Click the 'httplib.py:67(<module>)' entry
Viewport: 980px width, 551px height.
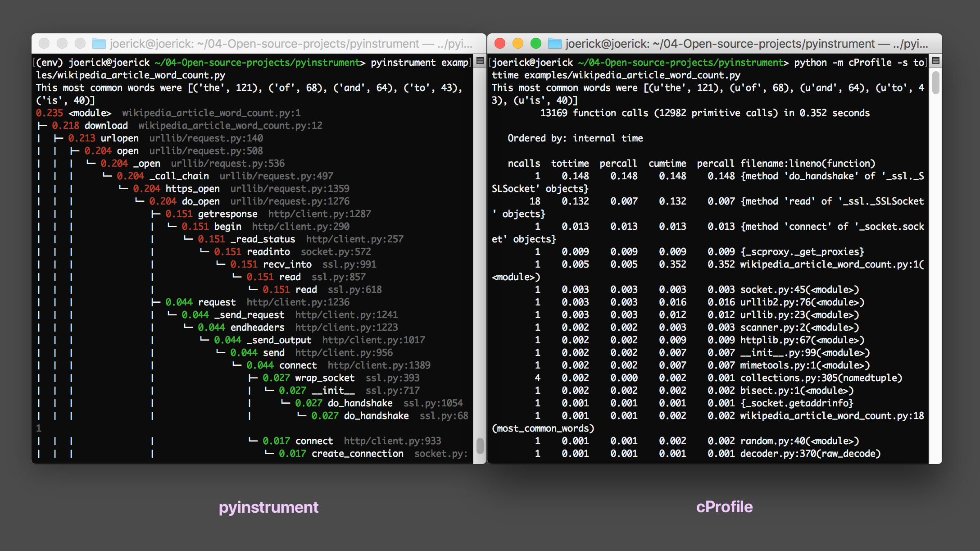[x=803, y=340]
